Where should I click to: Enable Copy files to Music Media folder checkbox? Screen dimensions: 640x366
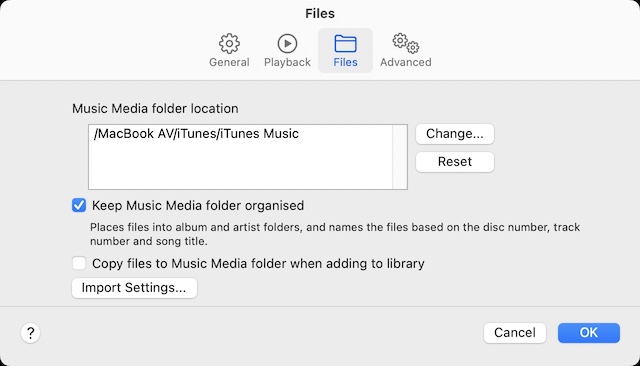pos(79,263)
